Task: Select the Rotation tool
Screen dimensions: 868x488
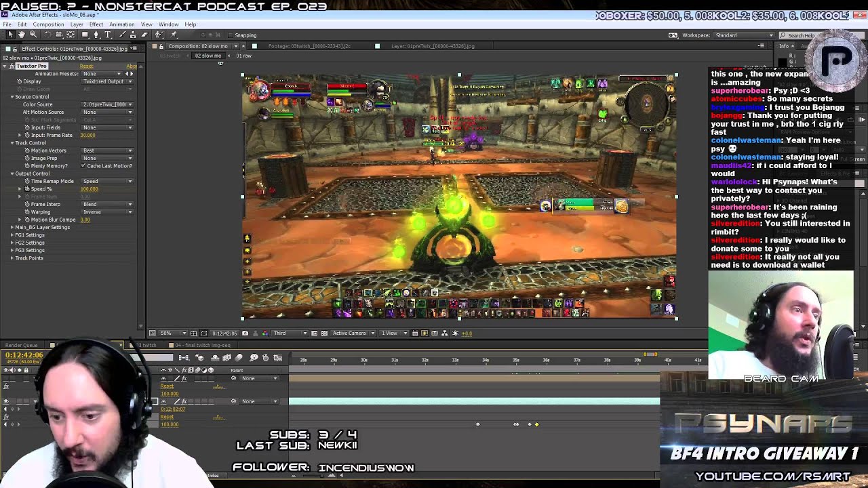Action: point(47,35)
